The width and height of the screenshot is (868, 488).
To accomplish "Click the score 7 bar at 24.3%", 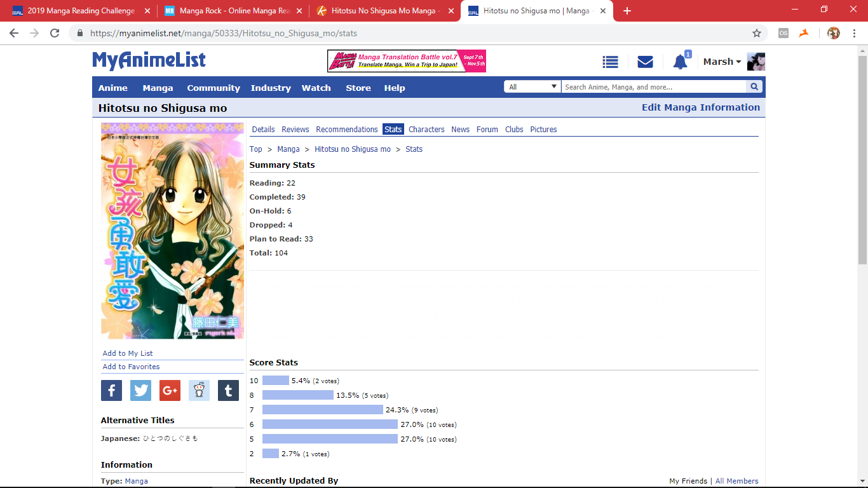I will [323, 410].
